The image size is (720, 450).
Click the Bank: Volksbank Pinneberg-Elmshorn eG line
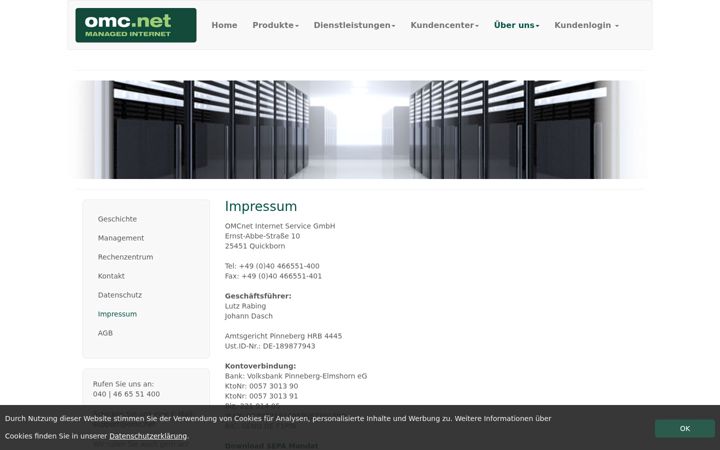(x=296, y=376)
